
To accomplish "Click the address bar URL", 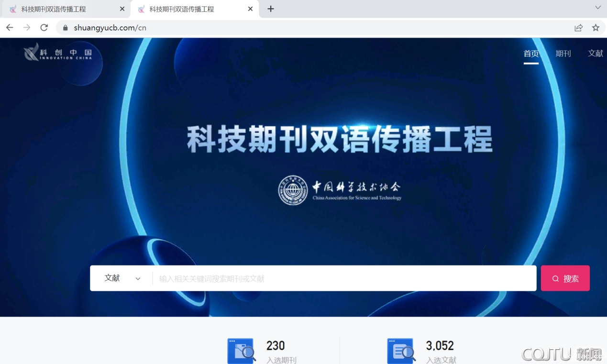I will [x=110, y=28].
